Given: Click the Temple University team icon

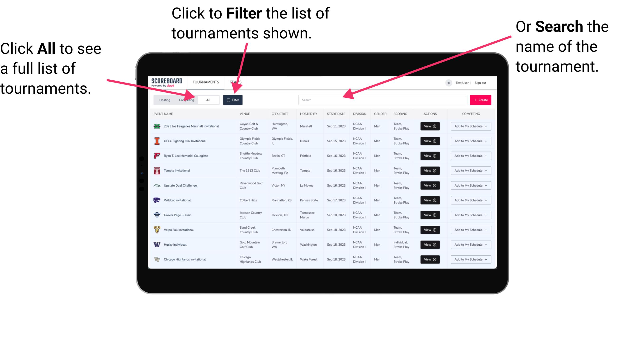Looking at the screenshot, I should point(156,171).
